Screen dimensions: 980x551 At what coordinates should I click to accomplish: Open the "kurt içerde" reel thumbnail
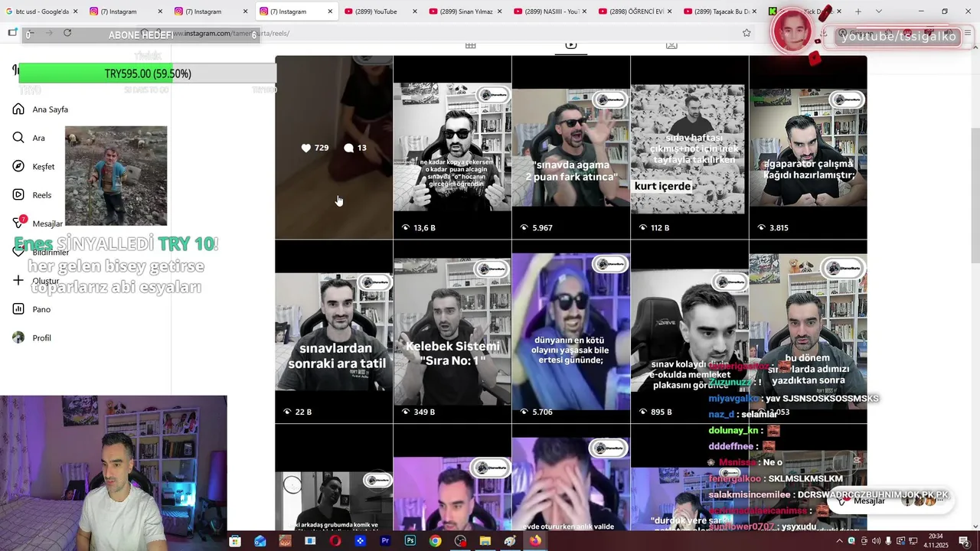[690, 148]
